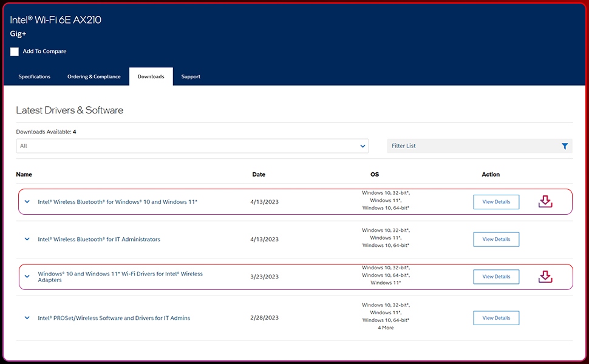
Task: Click the Latest Drivers & Software heading
Action: [69, 110]
